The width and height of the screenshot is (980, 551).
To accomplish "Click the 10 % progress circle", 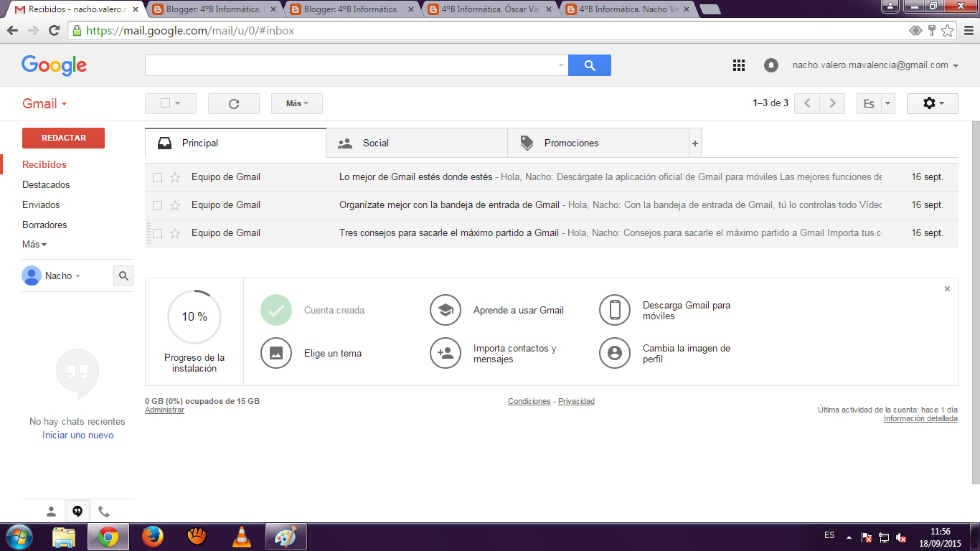I will (194, 317).
